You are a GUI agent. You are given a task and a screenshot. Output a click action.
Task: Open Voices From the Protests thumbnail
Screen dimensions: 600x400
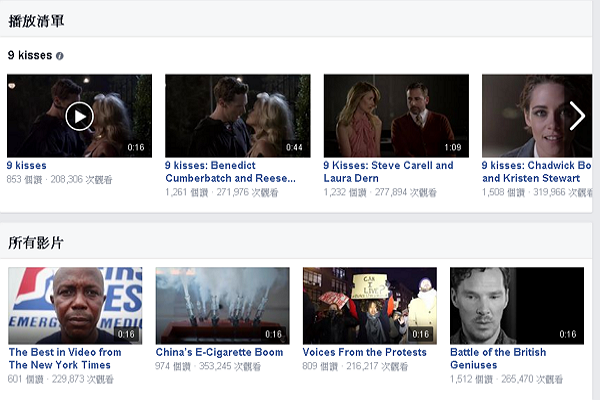[370, 305]
